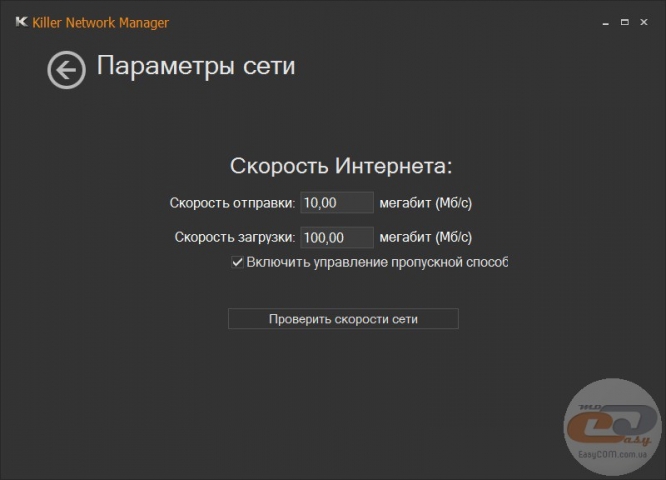This screenshot has height=480, width=666.
Task: Maximize the Killer Network Manager window
Action: click(x=624, y=22)
